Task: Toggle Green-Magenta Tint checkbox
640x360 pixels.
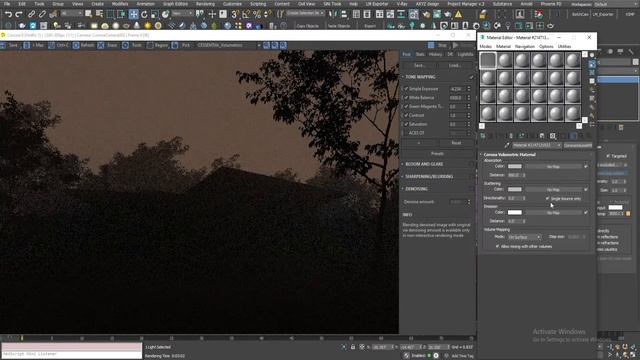Action: coord(407,107)
